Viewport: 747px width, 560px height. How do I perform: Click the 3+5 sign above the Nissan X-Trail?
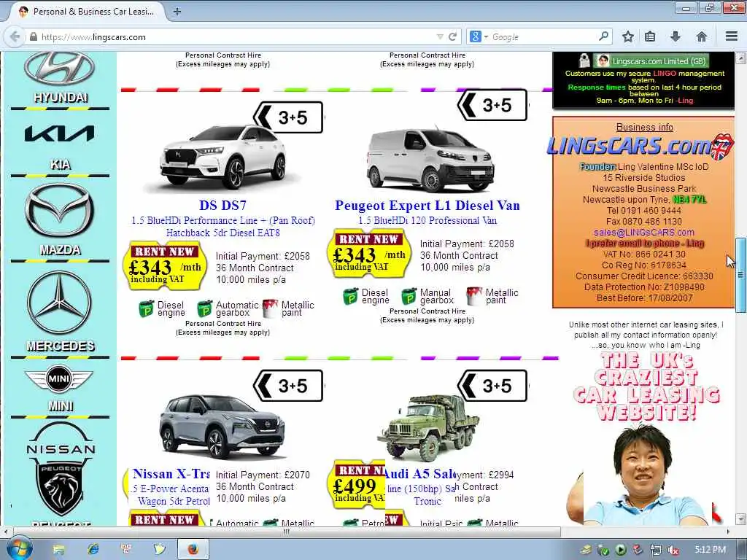pos(287,386)
